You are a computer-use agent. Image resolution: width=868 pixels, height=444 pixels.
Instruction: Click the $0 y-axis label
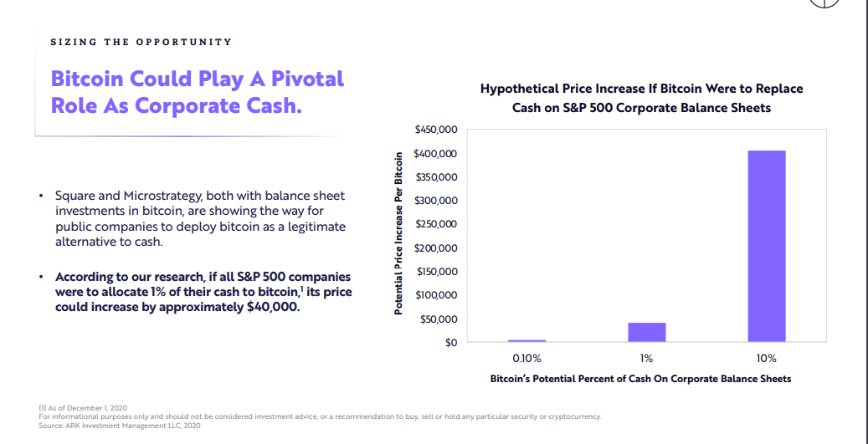click(449, 343)
